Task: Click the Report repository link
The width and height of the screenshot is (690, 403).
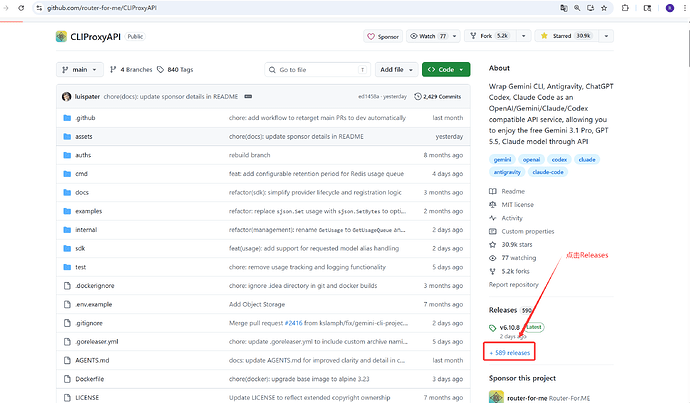Action: pos(514,285)
